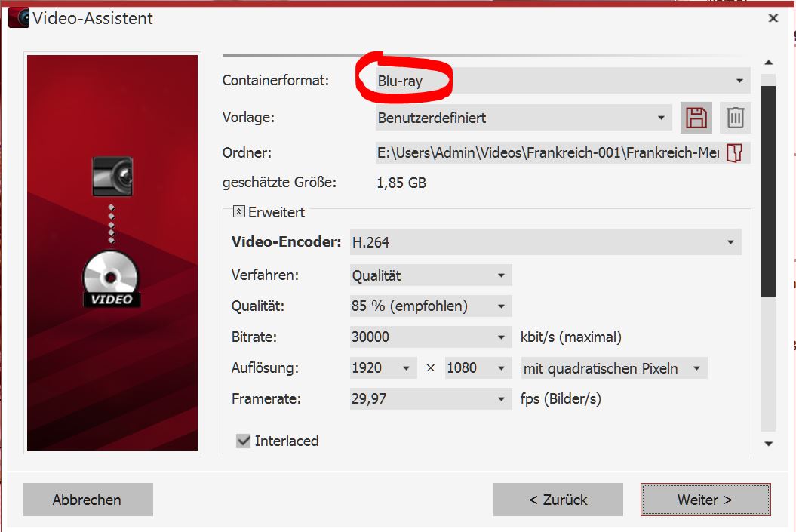Click the Weiter button

(x=705, y=500)
